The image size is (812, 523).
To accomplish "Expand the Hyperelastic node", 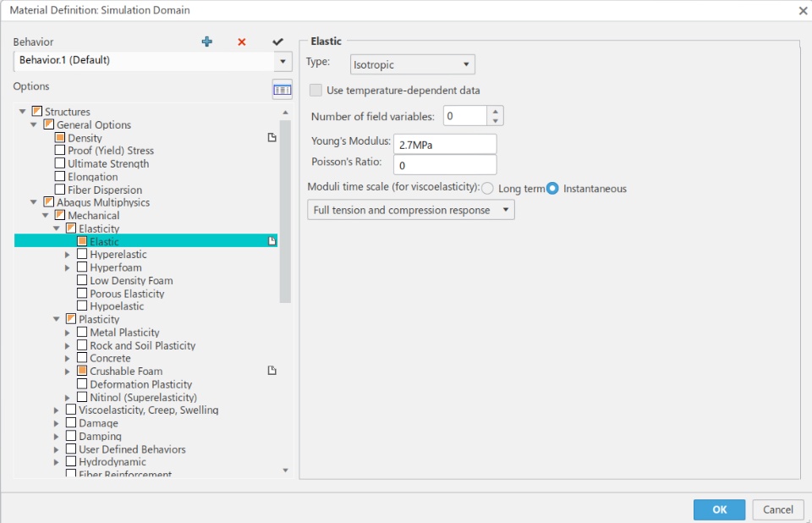I will click(68, 255).
